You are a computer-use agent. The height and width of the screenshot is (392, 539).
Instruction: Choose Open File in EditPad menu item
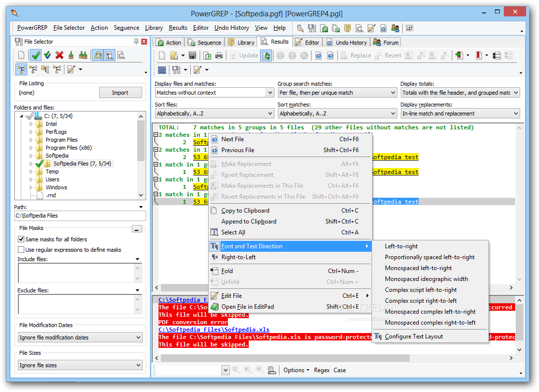[291, 306]
